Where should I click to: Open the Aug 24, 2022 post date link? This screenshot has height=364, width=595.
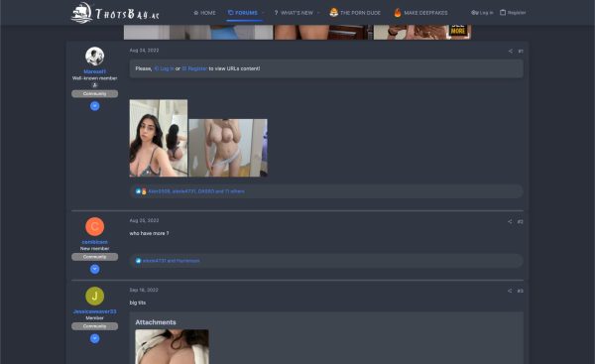[144, 51]
